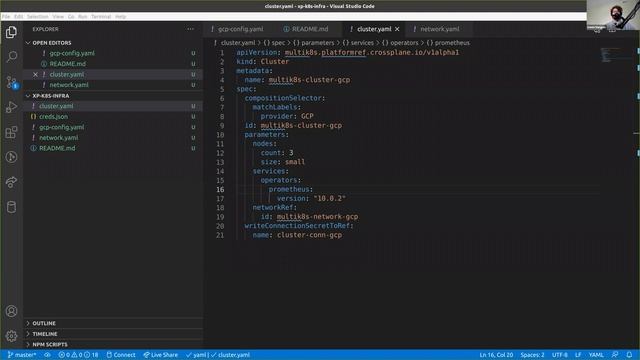The image size is (640, 360).
Task: Open gcp-config.yaml in XP-K8S-INFRA tree
Action: [113, 127]
